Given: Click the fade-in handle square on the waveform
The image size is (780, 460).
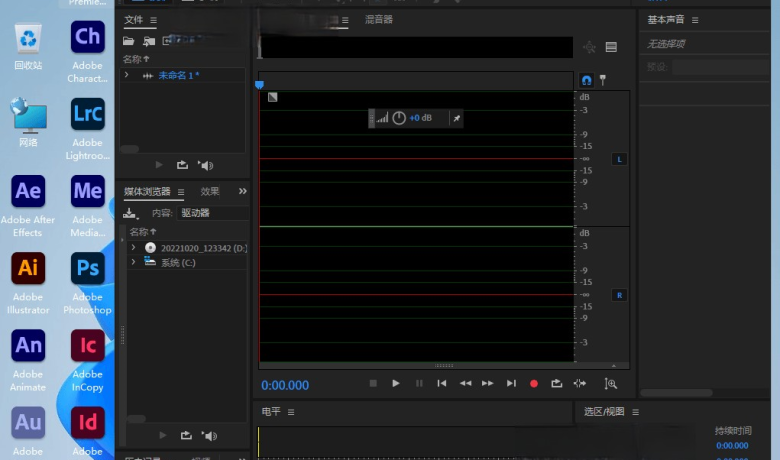Looking at the screenshot, I should click(x=273, y=97).
